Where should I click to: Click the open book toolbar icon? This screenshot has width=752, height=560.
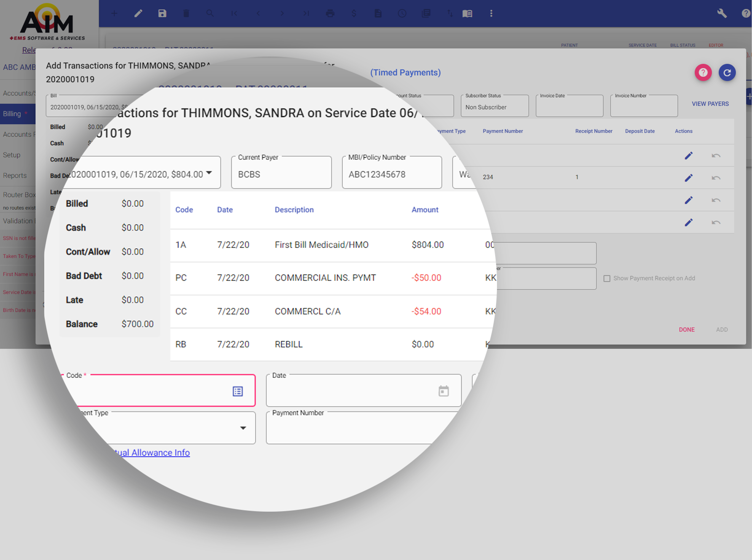coord(467,13)
